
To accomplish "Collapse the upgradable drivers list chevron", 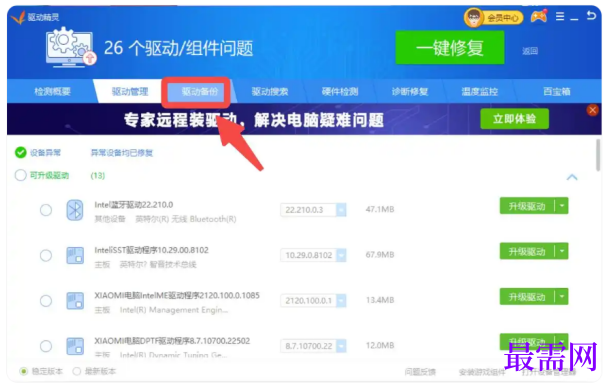I will pyautogui.click(x=572, y=177).
